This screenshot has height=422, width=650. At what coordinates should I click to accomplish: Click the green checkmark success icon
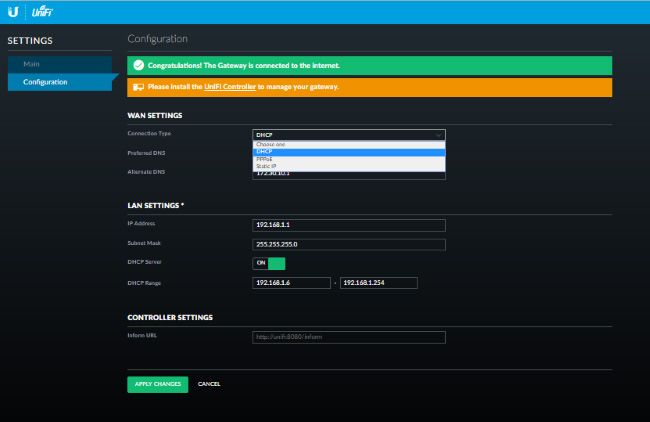pos(138,65)
